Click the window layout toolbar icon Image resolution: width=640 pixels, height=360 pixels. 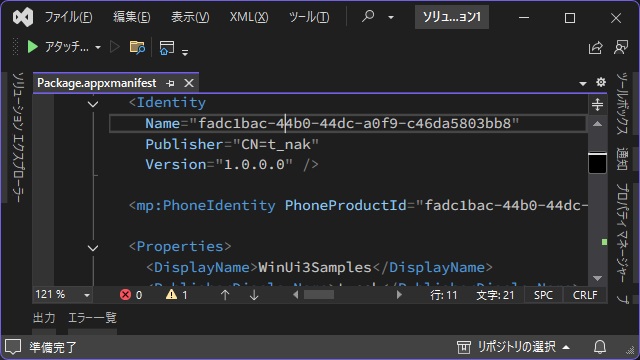(167, 48)
